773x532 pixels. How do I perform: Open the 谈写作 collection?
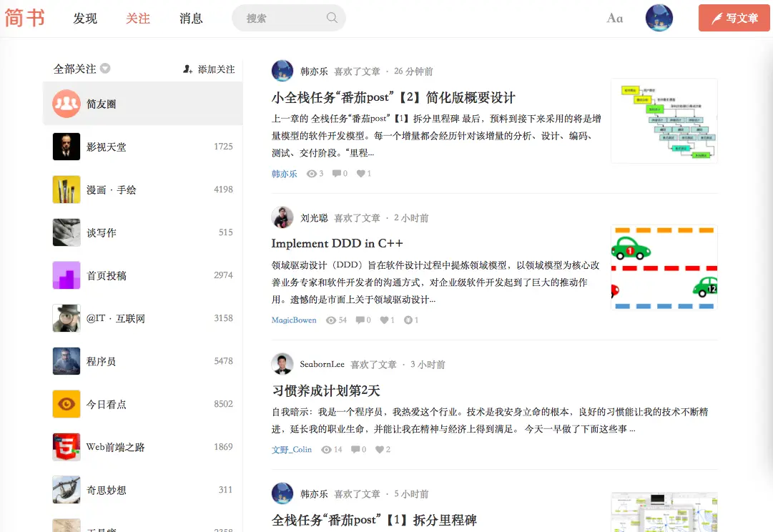click(x=143, y=232)
